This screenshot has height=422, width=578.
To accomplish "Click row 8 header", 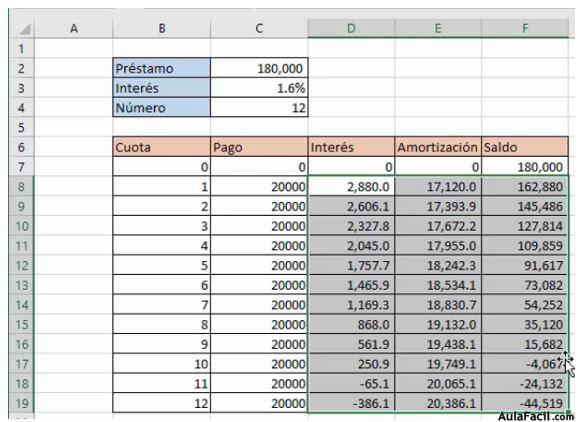I will (x=21, y=186).
